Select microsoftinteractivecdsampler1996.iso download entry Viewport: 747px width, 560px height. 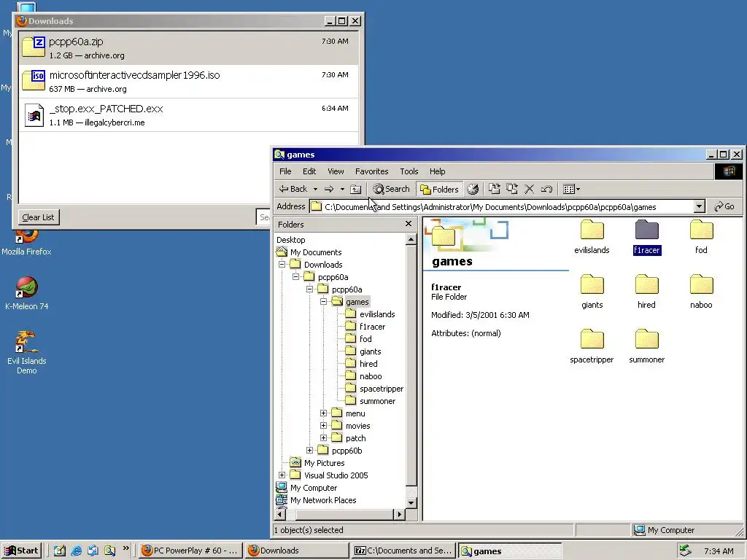coord(189,82)
